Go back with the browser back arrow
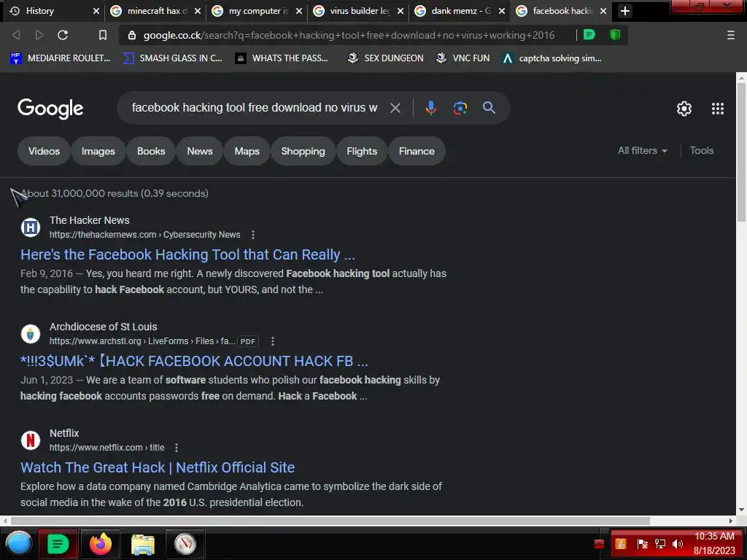The height and width of the screenshot is (560, 747). click(16, 35)
